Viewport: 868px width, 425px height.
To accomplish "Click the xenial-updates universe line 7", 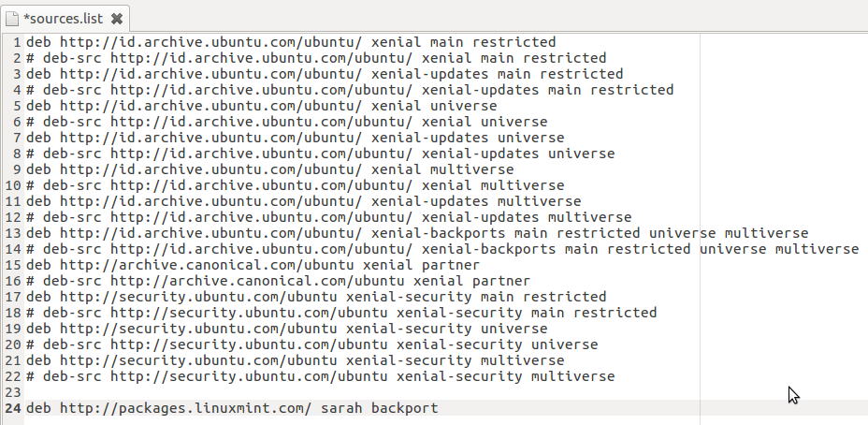I will 295,138.
